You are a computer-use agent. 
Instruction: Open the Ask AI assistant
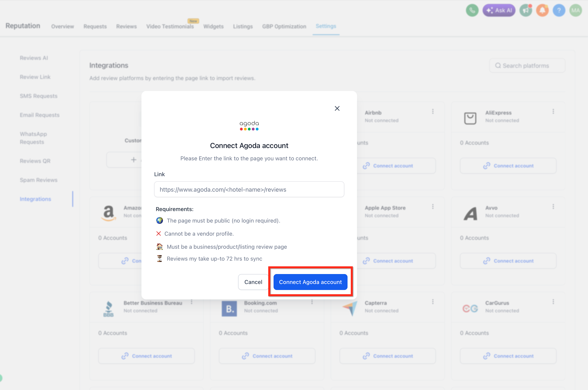[499, 11]
